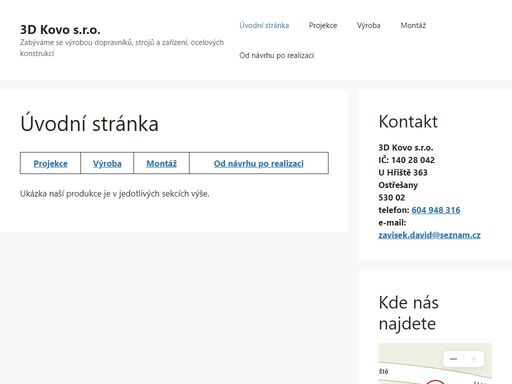Open Montáž in the top navigation

pos(413,25)
